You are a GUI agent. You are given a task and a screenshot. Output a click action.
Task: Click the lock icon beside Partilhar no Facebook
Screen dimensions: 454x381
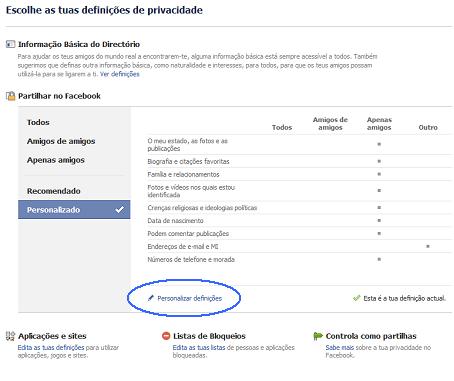click(x=11, y=96)
